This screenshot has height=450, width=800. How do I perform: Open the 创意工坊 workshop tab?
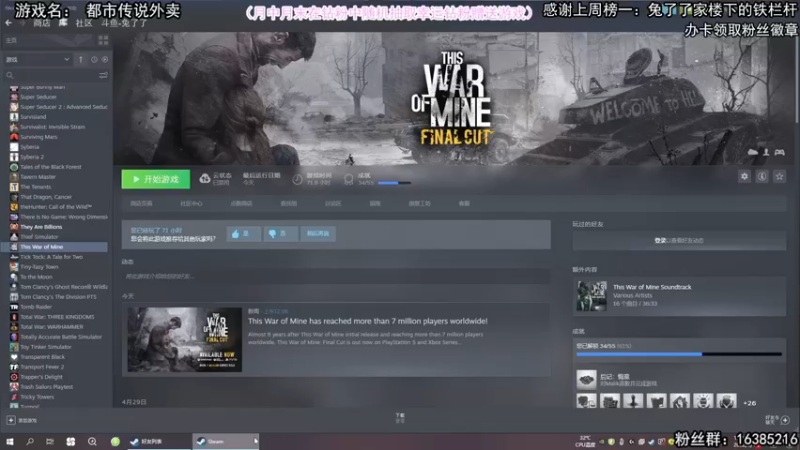point(419,204)
